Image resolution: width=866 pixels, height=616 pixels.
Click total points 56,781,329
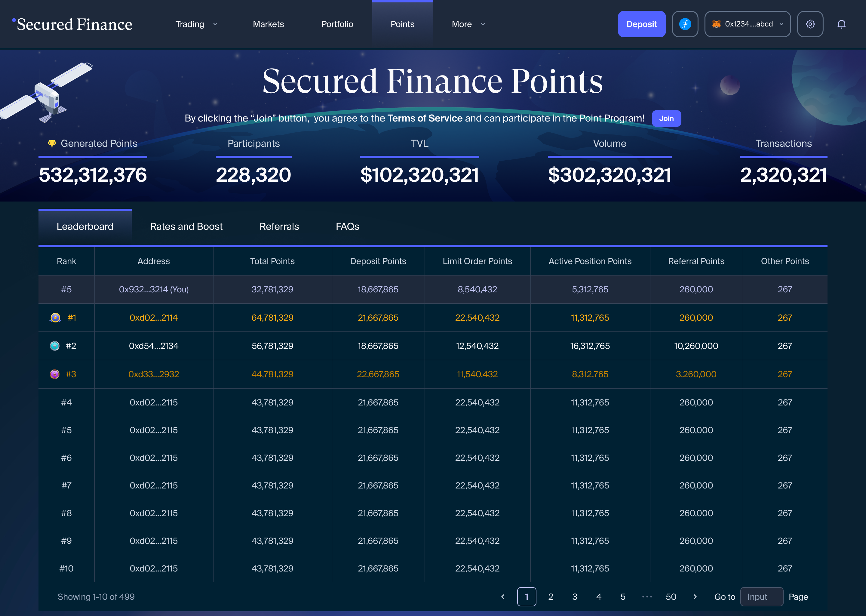click(x=272, y=346)
